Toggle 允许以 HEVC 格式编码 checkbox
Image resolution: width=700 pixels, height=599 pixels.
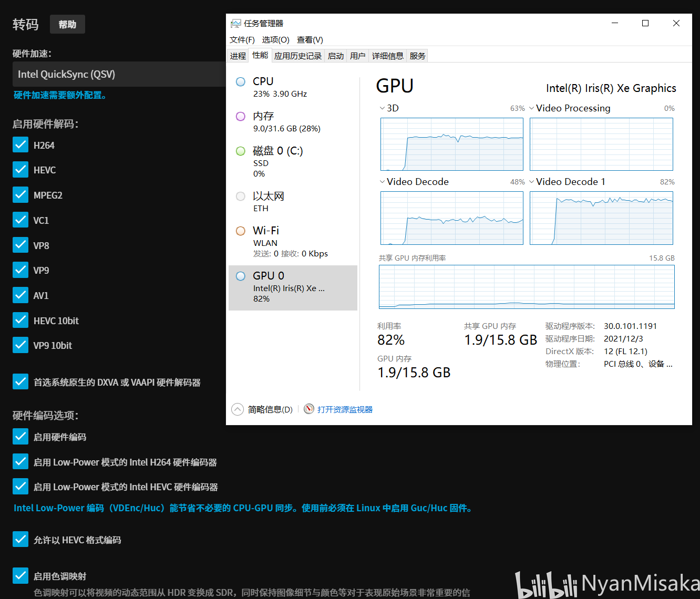20,539
